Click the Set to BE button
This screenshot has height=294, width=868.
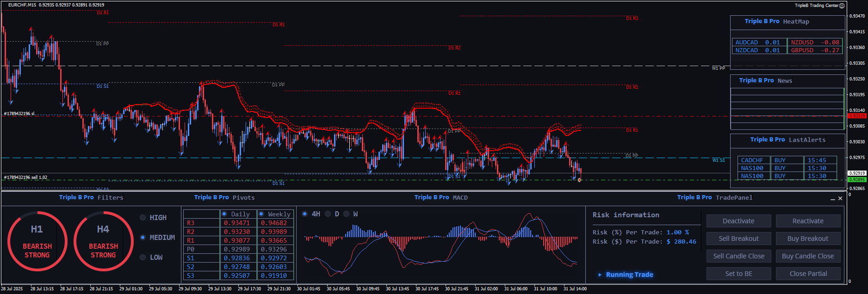(738, 274)
